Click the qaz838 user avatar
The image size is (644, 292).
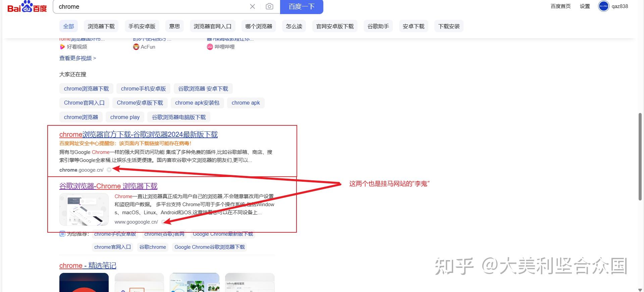tap(603, 6)
